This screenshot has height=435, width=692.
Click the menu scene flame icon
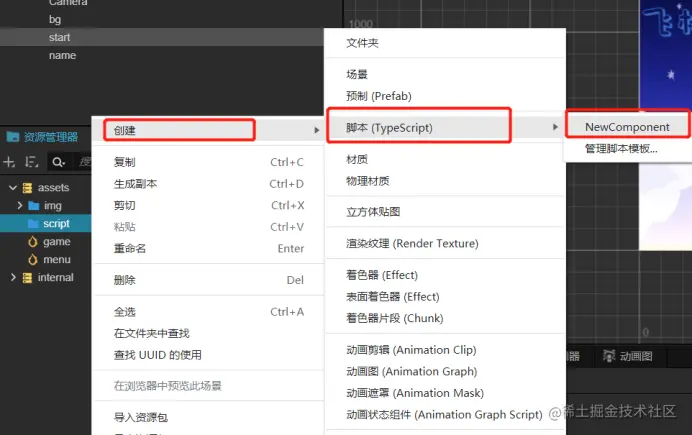(x=33, y=260)
